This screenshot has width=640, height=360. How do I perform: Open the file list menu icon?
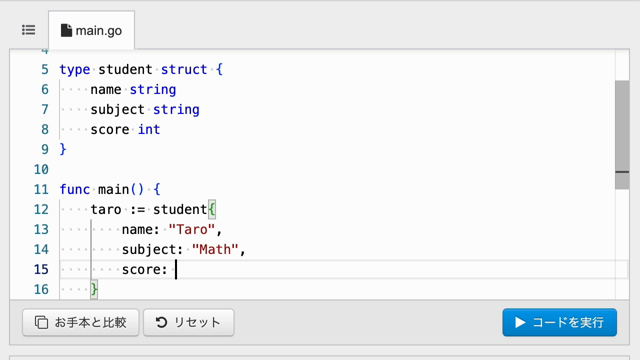click(29, 30)
